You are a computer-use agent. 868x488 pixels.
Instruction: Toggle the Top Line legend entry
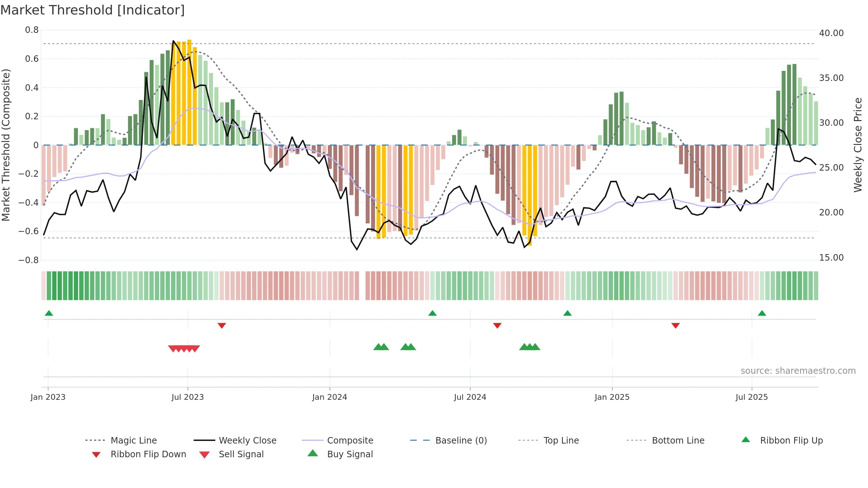coord(549,440)
